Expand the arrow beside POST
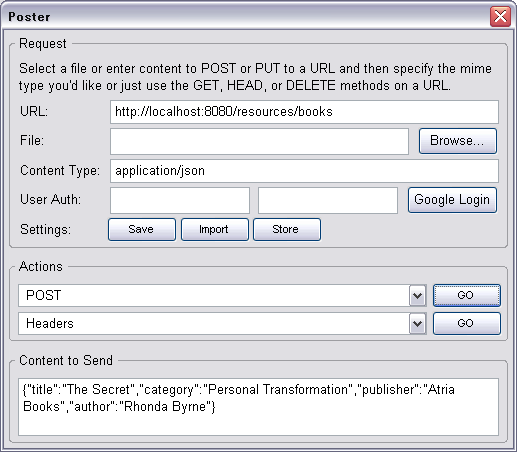Screen dimensions: 517x452 (418, 295)
